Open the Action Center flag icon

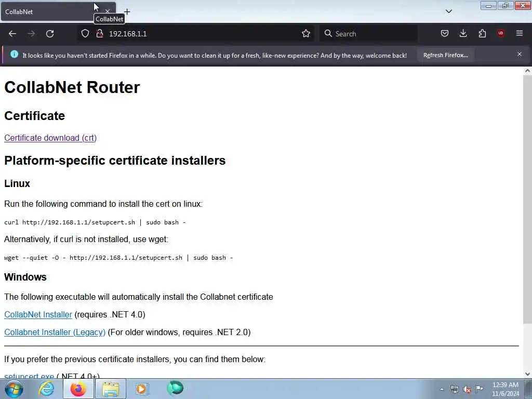[479, 389]
